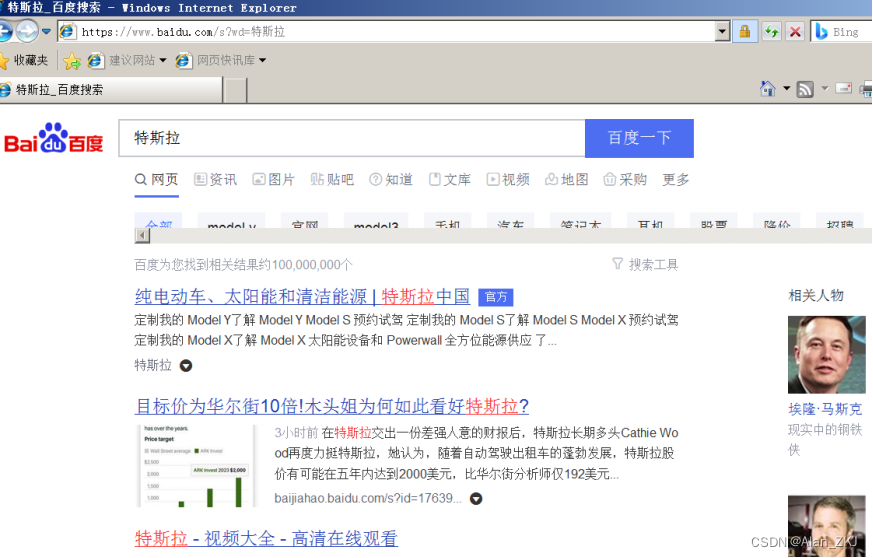Expand the Home button dropdown arrow
The image size is (873, 558).
pyautogui.click(x=787, y=89)
